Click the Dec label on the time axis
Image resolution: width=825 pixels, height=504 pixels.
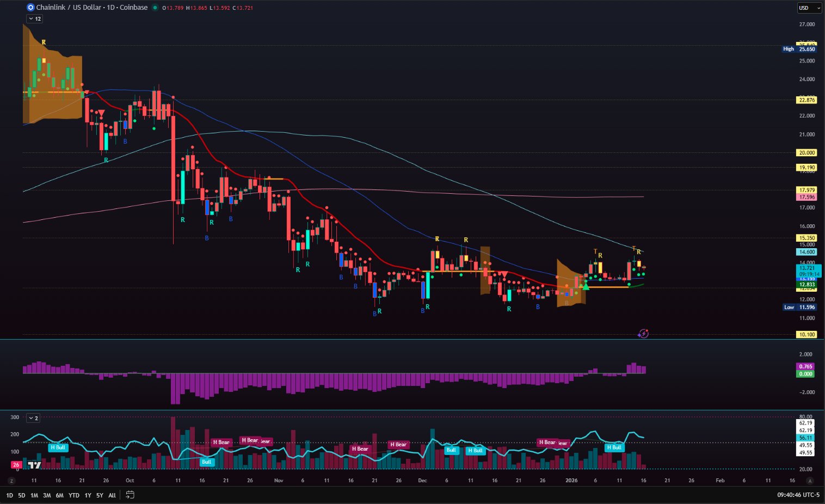422,481
